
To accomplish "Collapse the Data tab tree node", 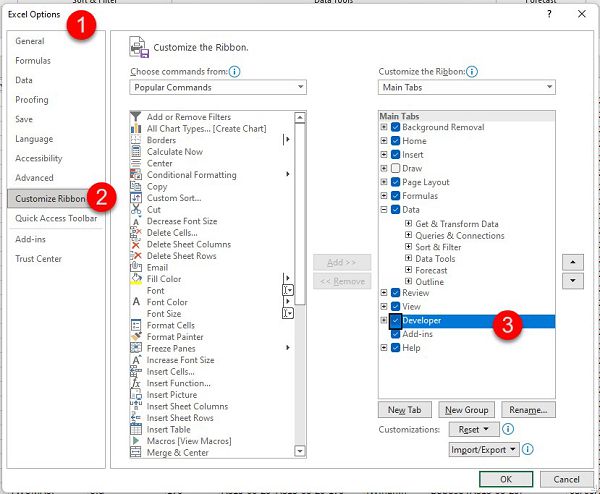I will 384,209.
